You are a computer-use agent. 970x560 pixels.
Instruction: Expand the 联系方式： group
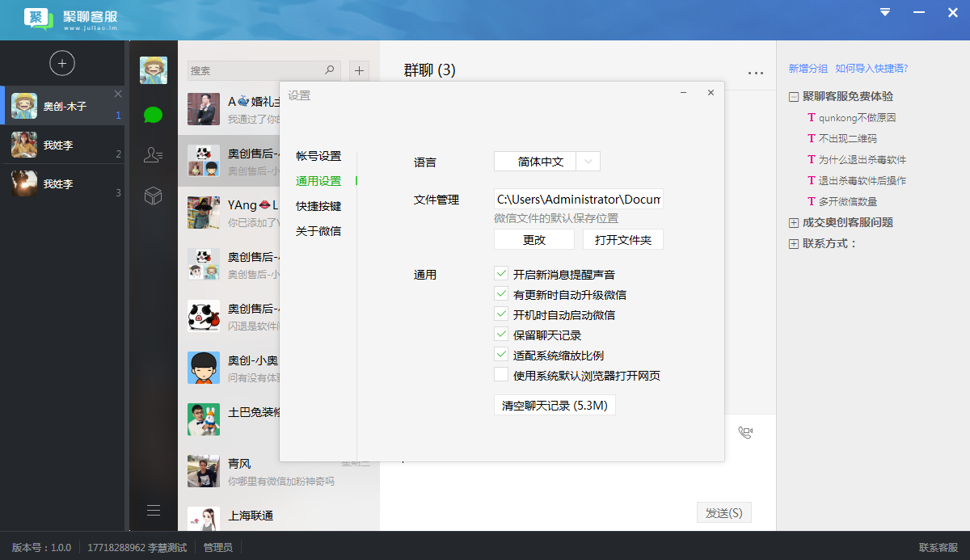pos(794,243)
